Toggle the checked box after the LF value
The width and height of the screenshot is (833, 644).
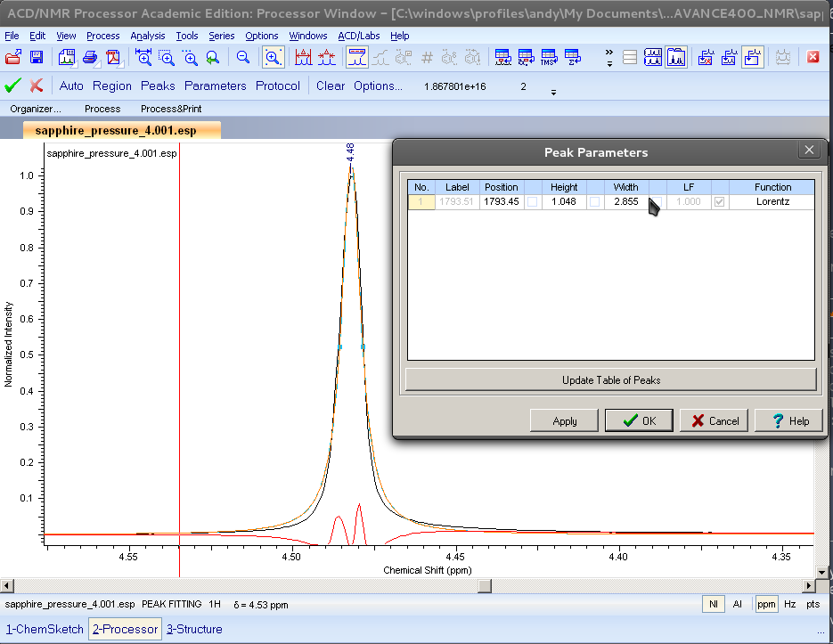(719, 202)
